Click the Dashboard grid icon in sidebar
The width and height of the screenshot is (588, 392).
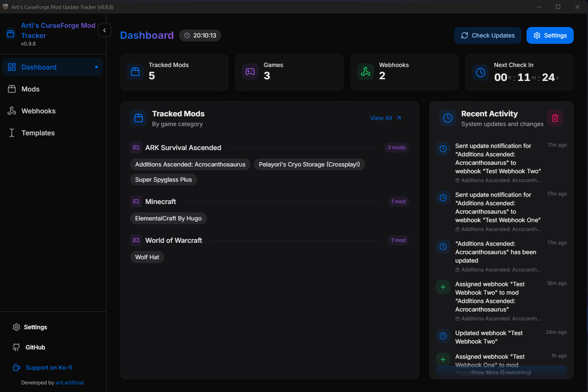pyautogui.click(x=12, y=67)
